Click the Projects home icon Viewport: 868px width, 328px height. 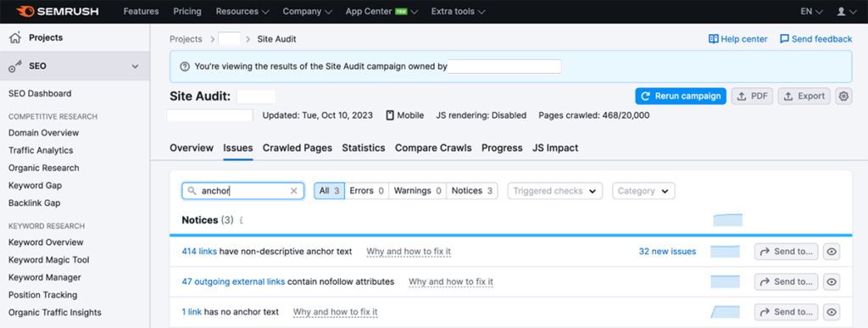[15, 37]
